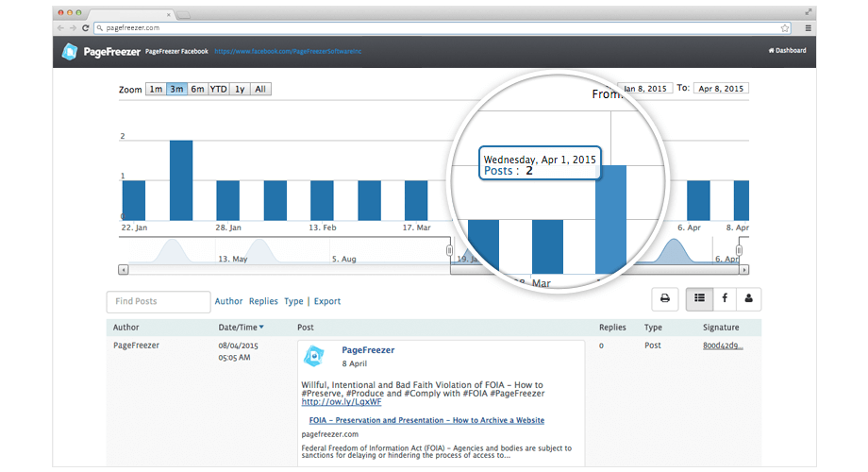Open the http://ow.ly/LgxWF link
Image resolution: width=868 pixels, height=472 pixels.
(341, 402)
